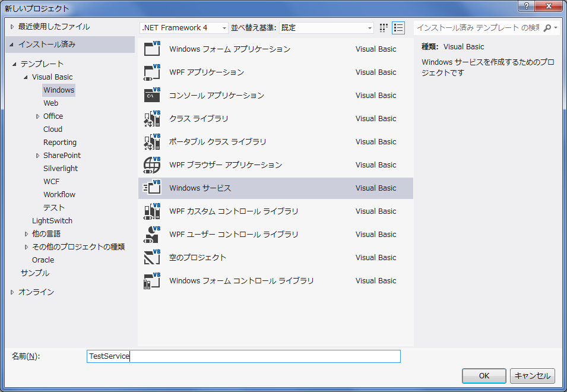567x392 pixels.
Task: Select the Silverlight category
Action: pos(61,169)
